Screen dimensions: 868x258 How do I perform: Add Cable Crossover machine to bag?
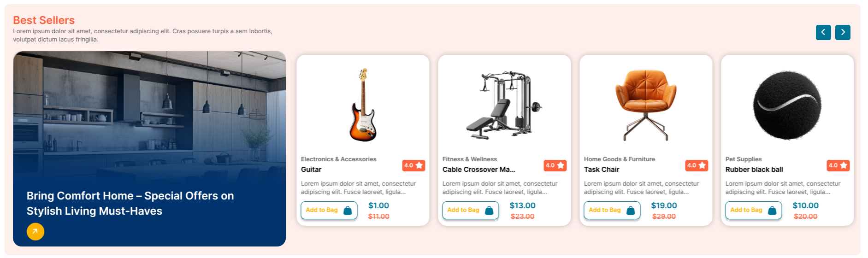(x=463, y=210)
